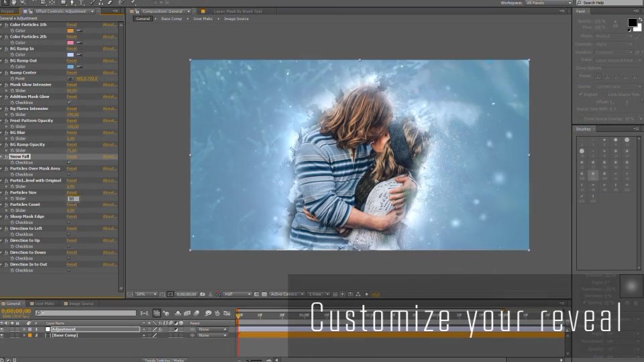
Task: Open Color Particles 2th pink swatch
Action: tap(70, 43)
